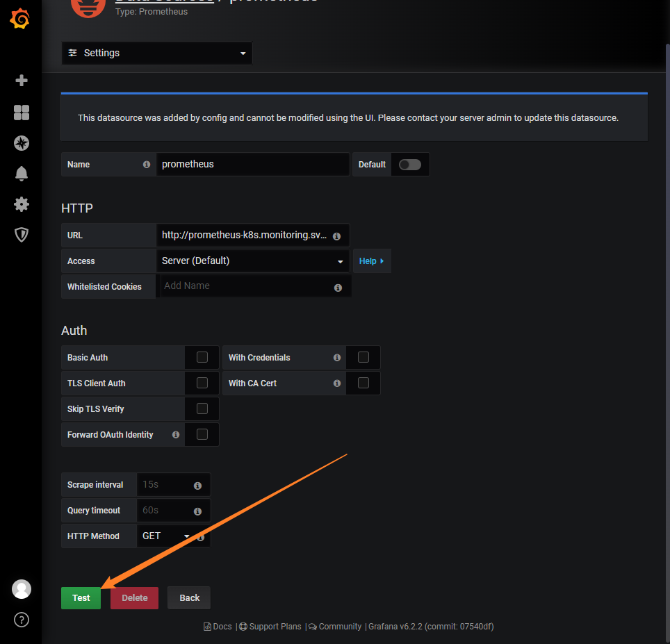Open the Create plus menu icon

(x=22, y=81)
